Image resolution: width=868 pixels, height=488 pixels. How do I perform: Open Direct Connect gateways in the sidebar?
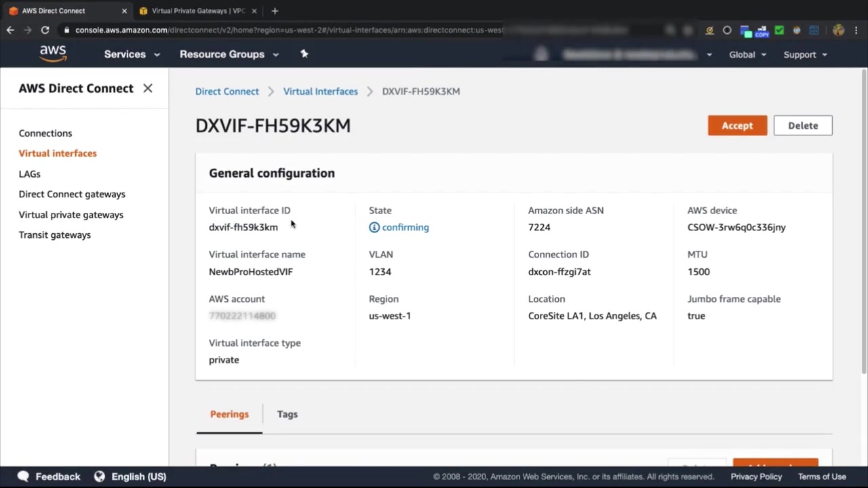tap(72, 195)
